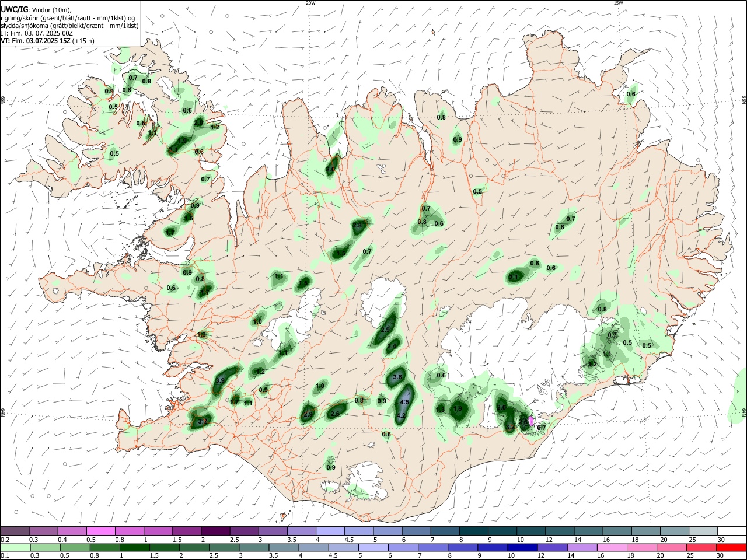The image size is (747, 560).
Task: Click the 15W longitude label
Action: [618, 3]
